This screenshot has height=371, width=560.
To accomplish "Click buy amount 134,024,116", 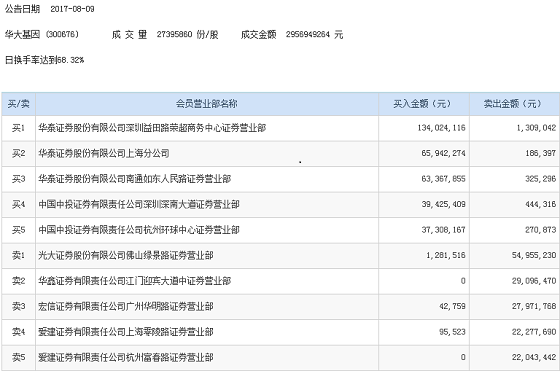I will click(441, 128).
